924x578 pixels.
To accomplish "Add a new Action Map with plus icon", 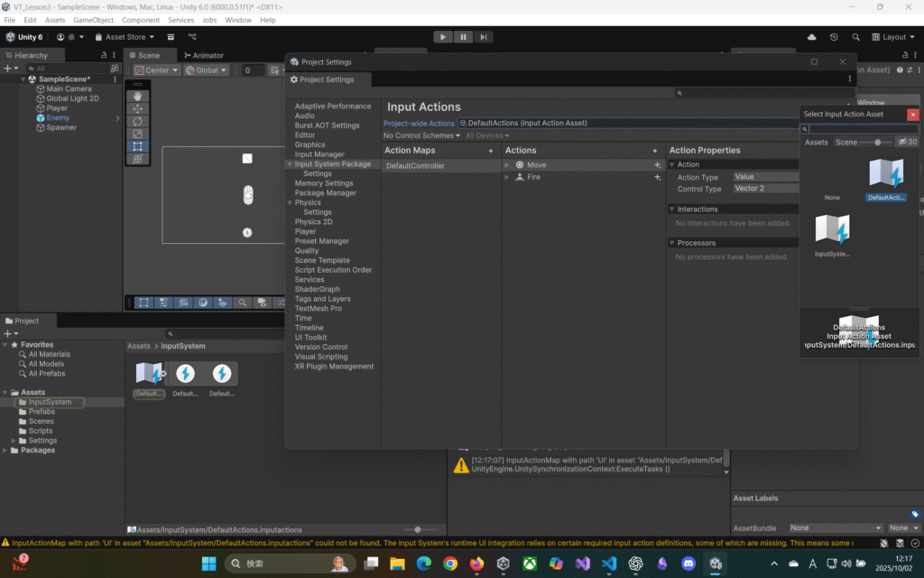I will [491, 151].
